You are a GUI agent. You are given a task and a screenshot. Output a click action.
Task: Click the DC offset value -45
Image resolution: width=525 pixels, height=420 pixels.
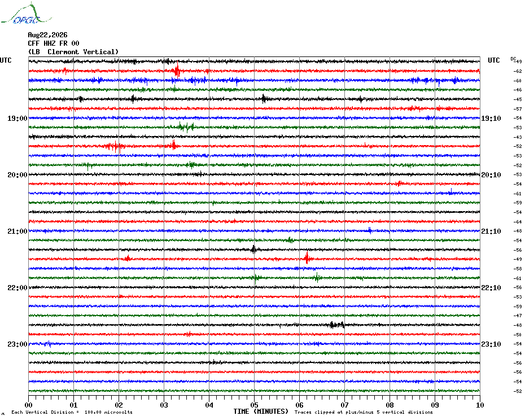pyautogui.click(x=518, y=99)
